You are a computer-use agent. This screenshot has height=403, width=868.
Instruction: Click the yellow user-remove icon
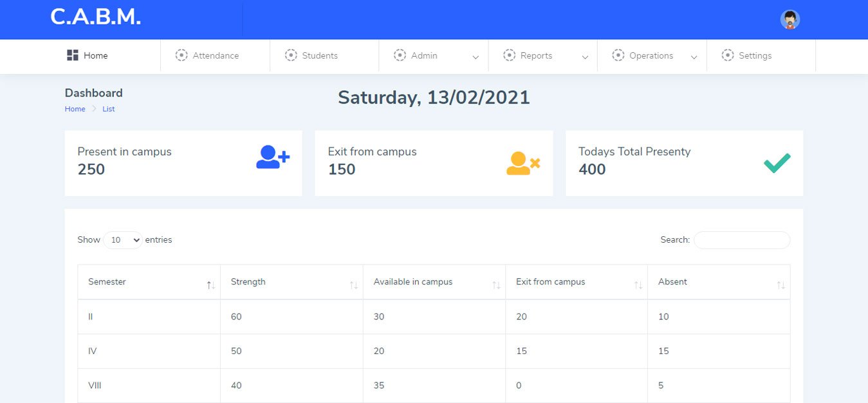tap(522, 164)
